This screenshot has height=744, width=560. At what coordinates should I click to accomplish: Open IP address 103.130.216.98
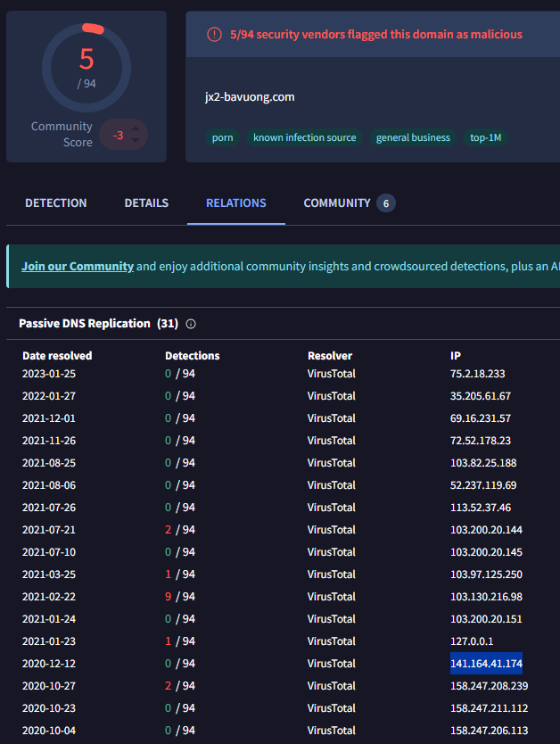(487, 597)
